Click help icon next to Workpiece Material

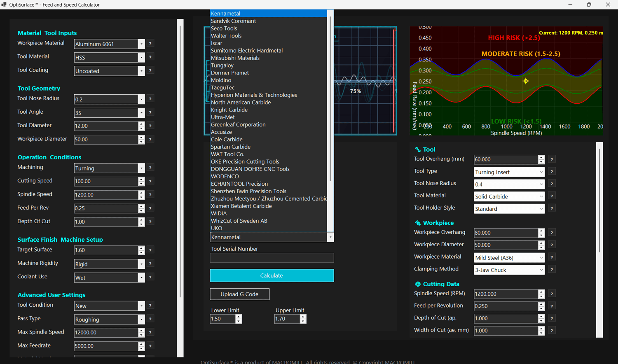pyautogui.click(x=150, y=44)
